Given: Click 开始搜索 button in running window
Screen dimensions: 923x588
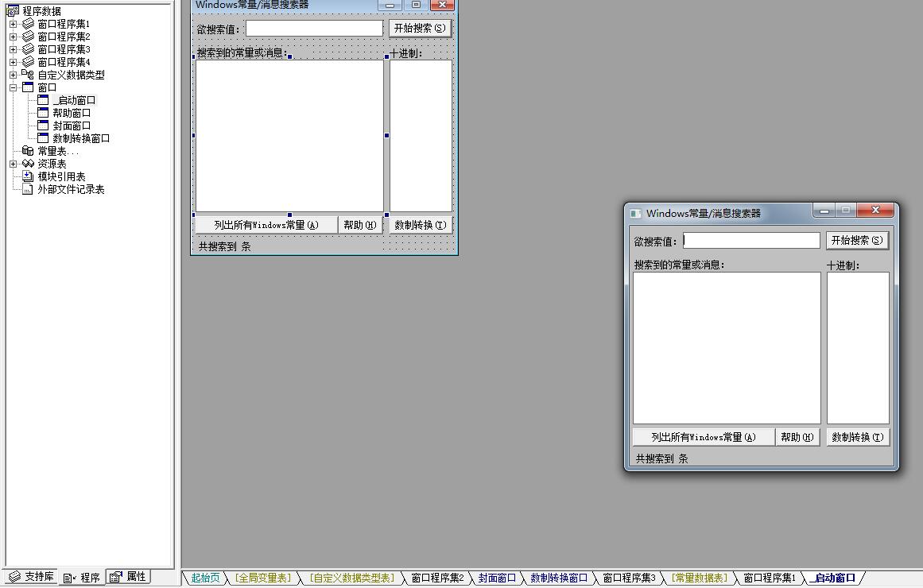Looking at the screenshot, I should click(856, 240).
